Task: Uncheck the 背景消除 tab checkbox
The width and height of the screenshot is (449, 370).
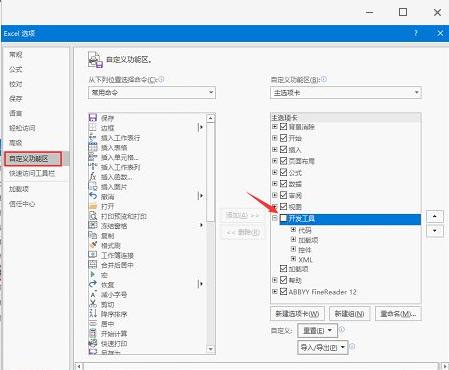Action: coord(283,127)
